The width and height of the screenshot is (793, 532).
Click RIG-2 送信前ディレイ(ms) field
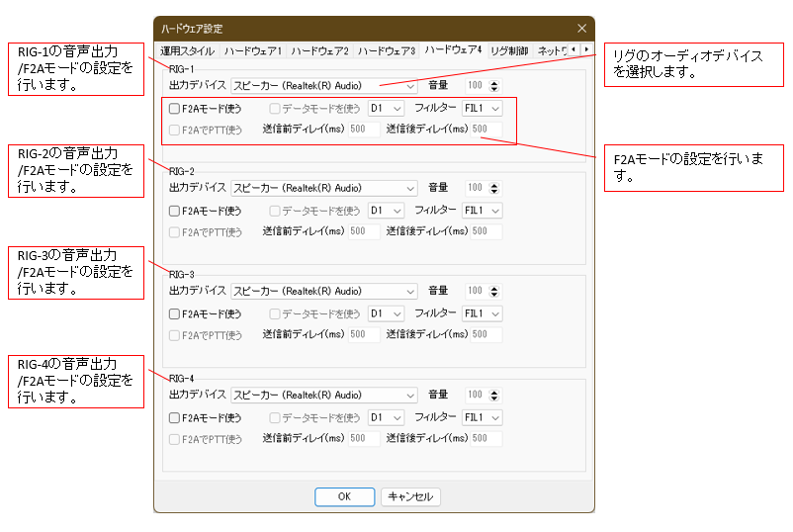click(x=364, y=231)
